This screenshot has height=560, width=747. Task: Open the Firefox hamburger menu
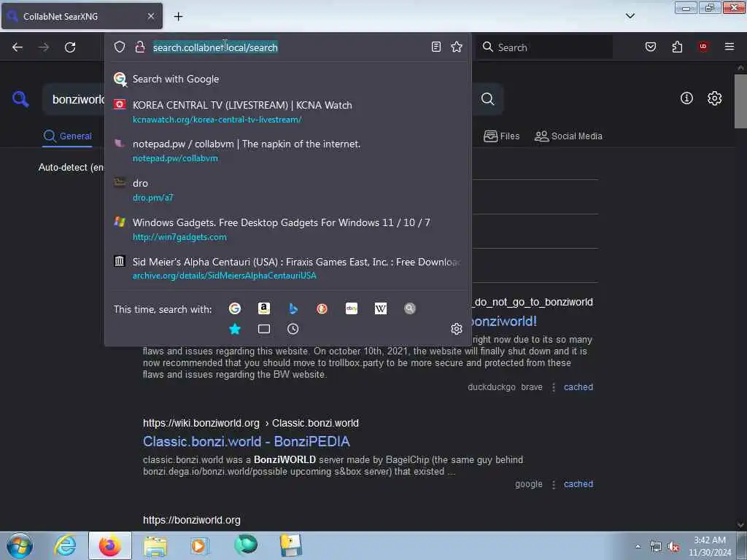point(729,47)
